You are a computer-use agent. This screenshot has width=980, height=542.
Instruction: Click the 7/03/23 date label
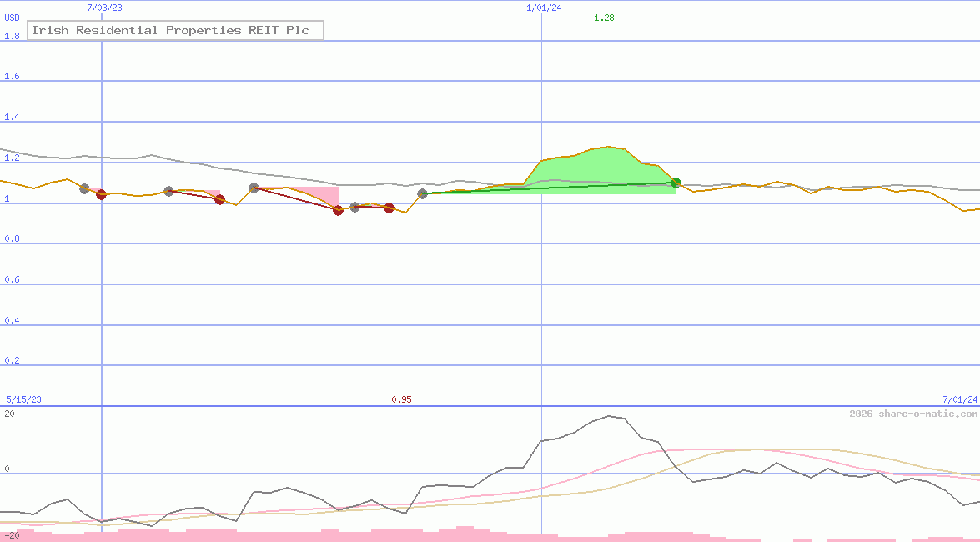[x=104, y=8]
